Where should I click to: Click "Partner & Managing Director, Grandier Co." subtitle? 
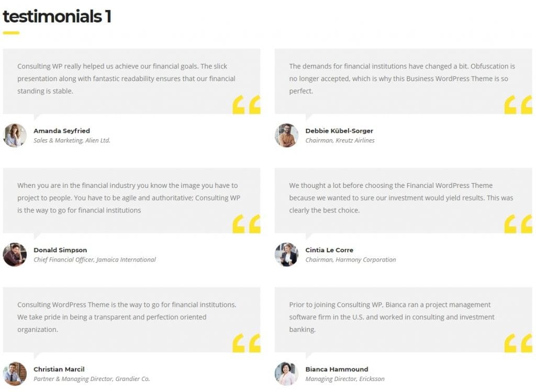point(92,379)
